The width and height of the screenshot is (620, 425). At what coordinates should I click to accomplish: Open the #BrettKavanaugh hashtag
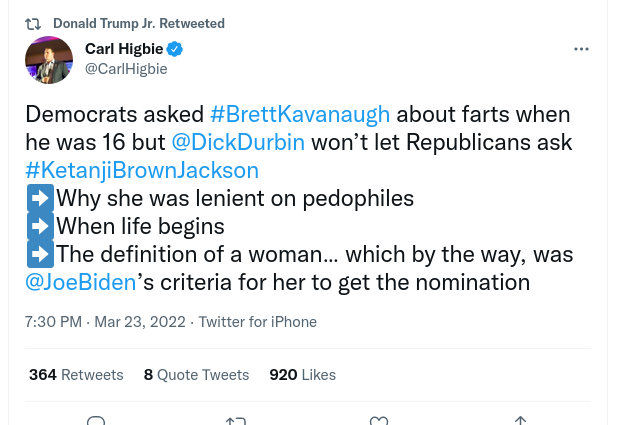[300, 114]
